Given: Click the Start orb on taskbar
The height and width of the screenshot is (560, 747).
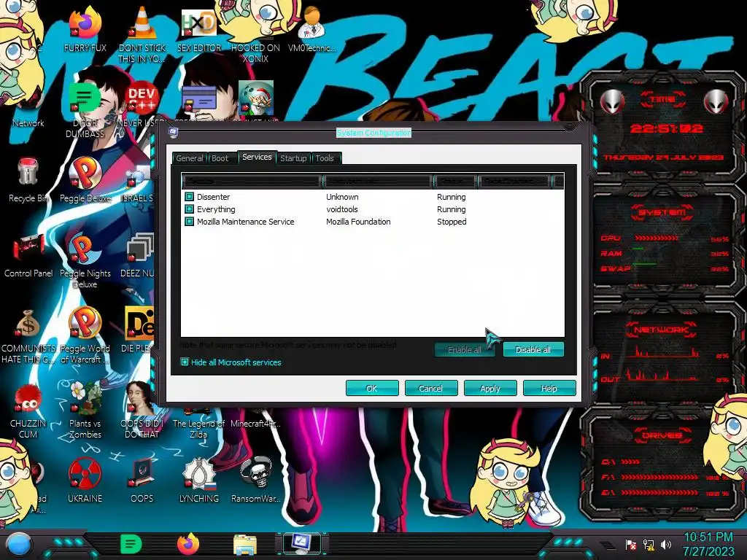Looking at the screenshot, I should click(x=19, y=544).
